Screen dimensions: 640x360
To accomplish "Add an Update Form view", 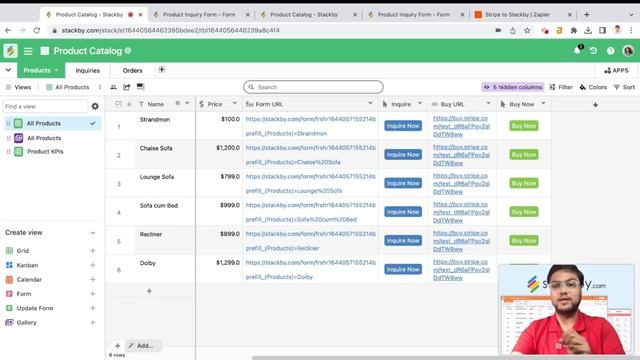I will pos(93,308).
